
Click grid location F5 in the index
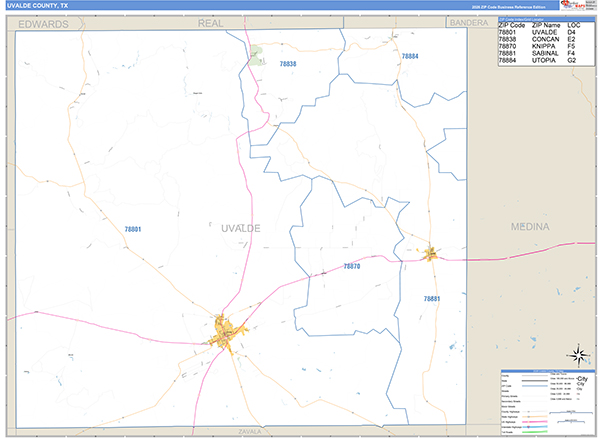(x=571, y=46)
